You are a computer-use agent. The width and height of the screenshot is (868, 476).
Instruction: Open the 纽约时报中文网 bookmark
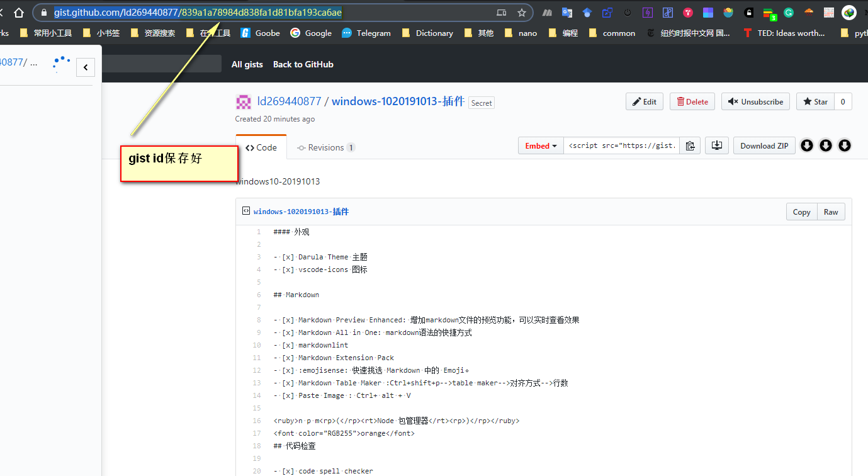[x=689, y=33]
